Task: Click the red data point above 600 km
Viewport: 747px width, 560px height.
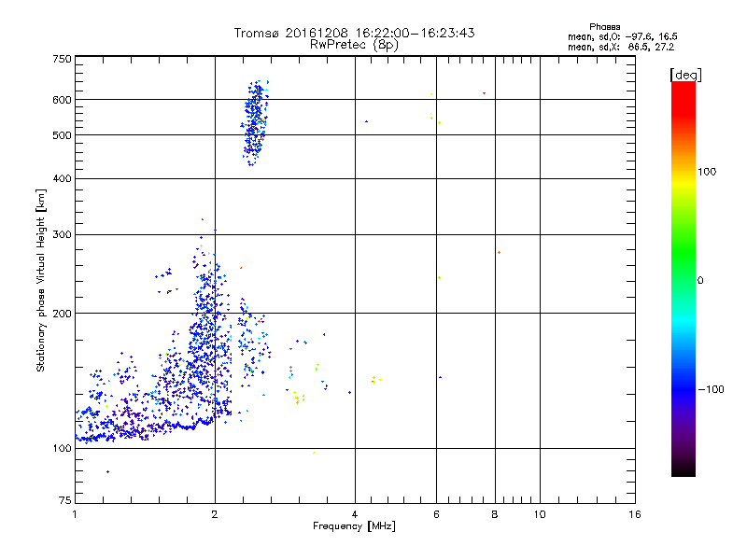Action: [x=484, y=93]
